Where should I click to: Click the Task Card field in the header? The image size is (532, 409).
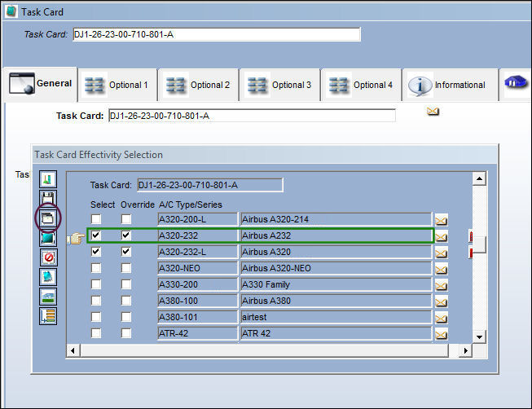(x=217, y=34)
